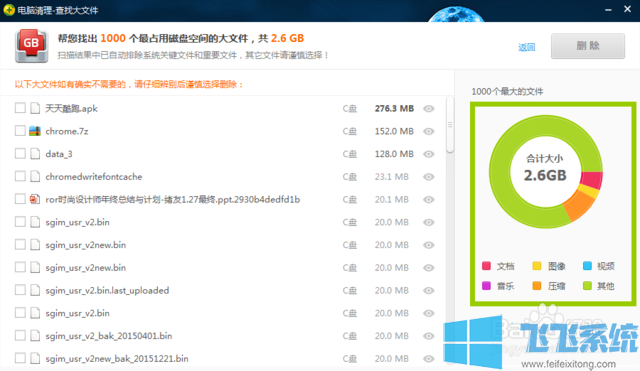Click the eye icon for chrome.7z

(428, 131)
